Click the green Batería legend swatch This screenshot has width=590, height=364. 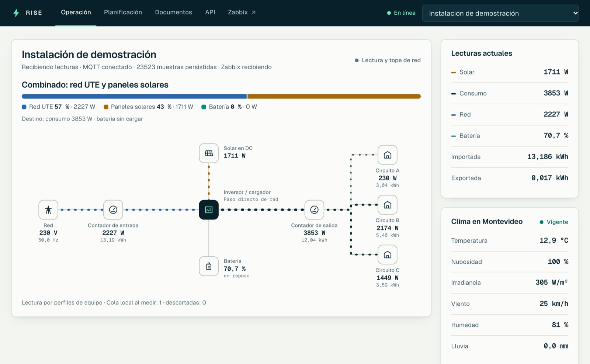coord(204,107)
